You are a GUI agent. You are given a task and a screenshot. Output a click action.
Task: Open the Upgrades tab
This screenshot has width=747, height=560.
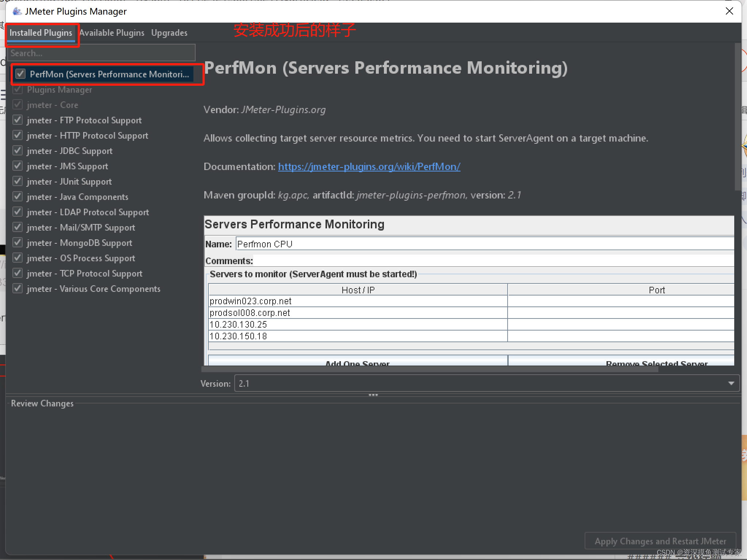click(169, 33)
